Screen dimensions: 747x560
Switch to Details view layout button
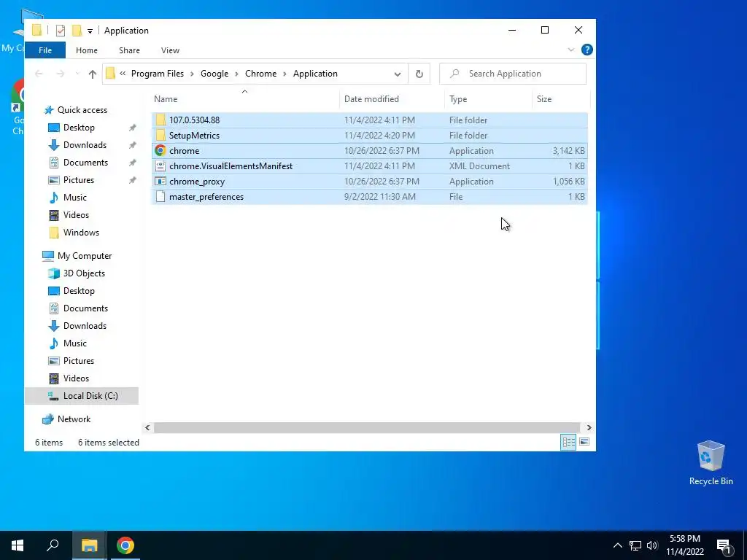pyautogui.click(x=568, y=442)
